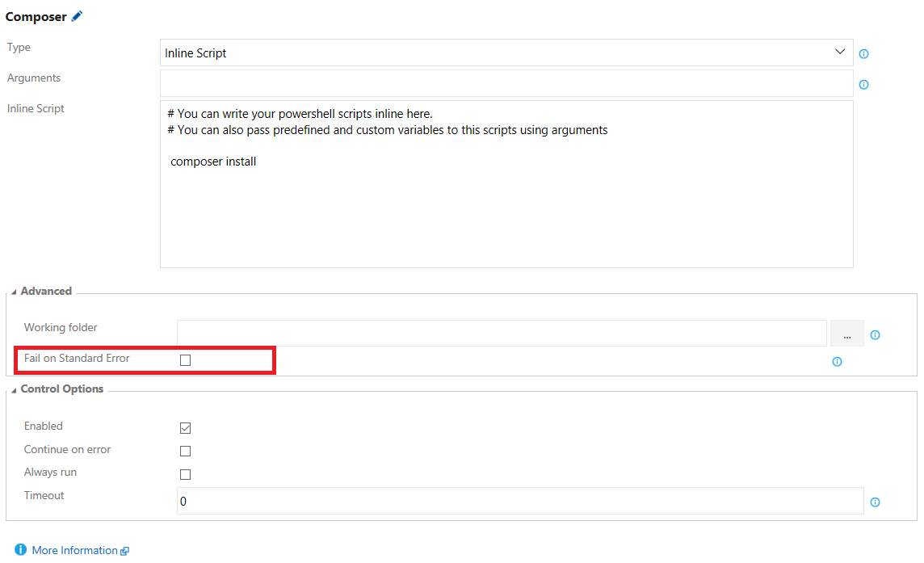Click into the Arguments text field
Image resolution: width=924 pixels, height=563 pixels.
point(506,83)
